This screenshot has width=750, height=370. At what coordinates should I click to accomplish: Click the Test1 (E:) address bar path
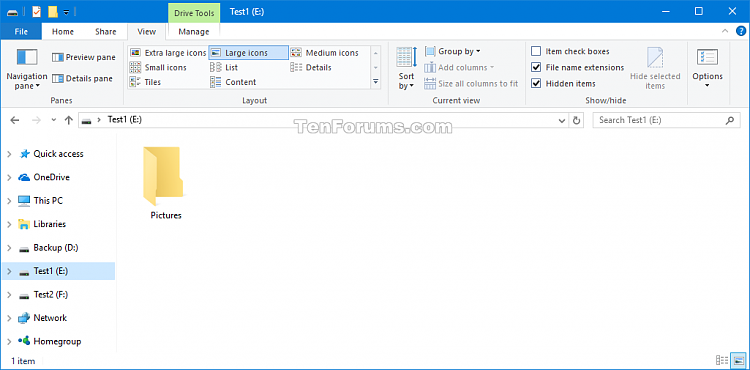tap(124, 120)
